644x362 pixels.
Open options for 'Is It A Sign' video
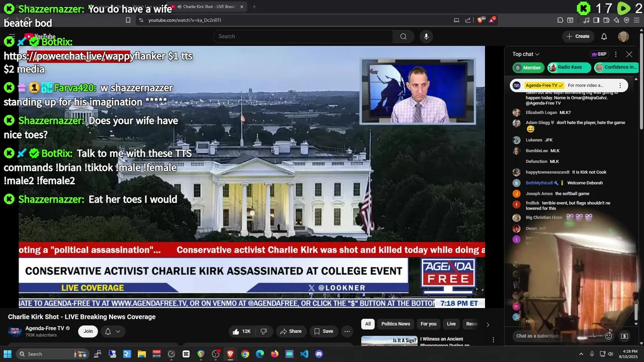pyautogui.click(x=493, y=340)
